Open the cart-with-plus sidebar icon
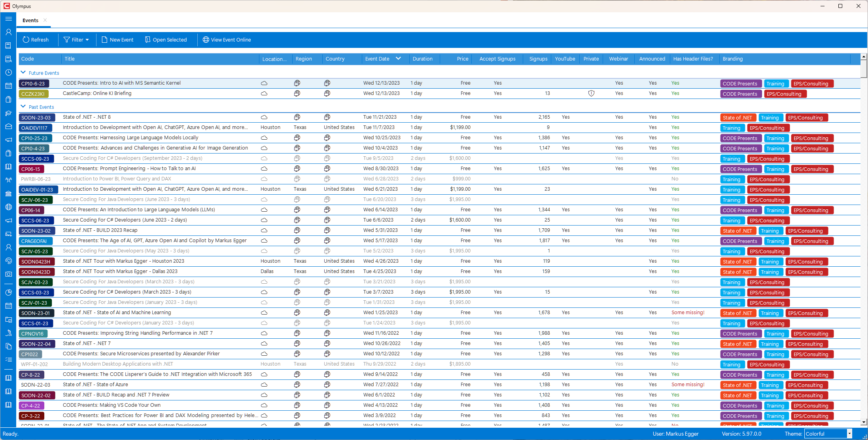 pos(8,234)
